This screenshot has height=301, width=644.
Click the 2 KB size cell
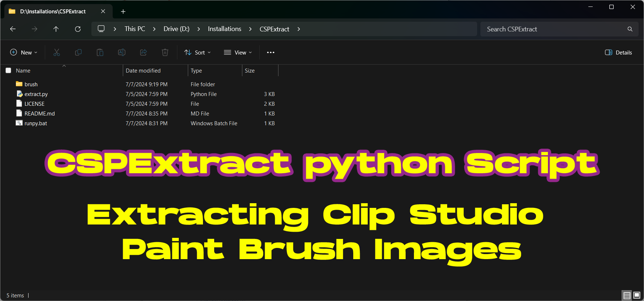(269, 104)
